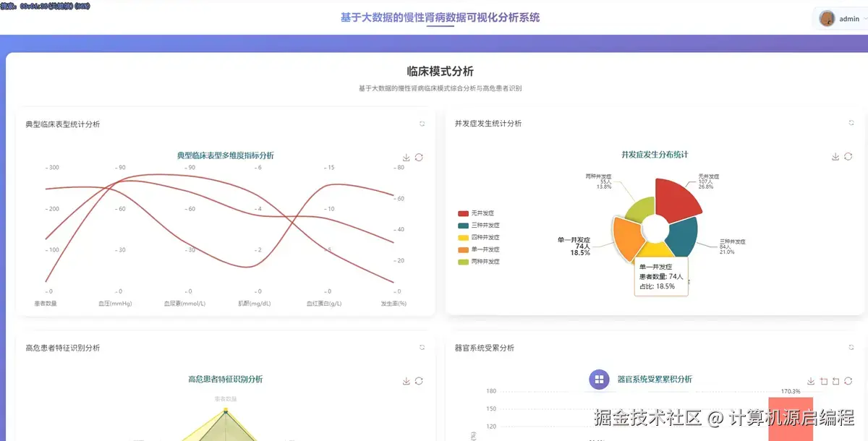Toggle 四种并发症 legend item
Viewport: 868px width, 441px height.
click(x=478, y=237)
